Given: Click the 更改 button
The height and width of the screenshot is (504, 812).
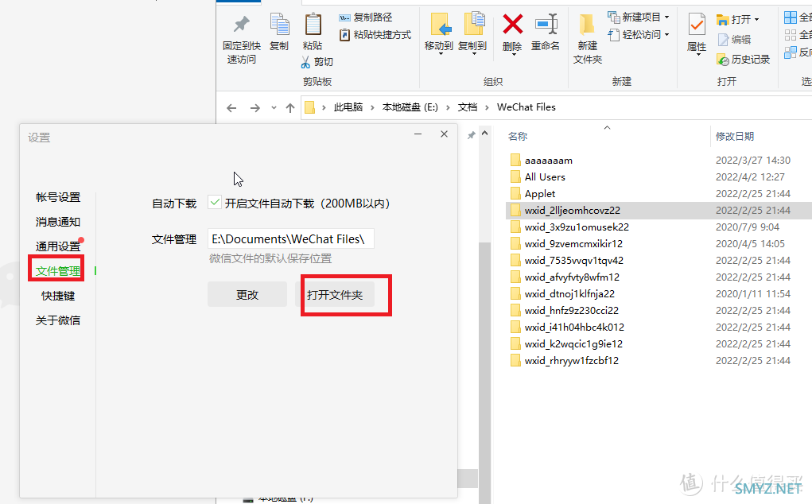Looking at the screenshot, I should pos(247,294).
